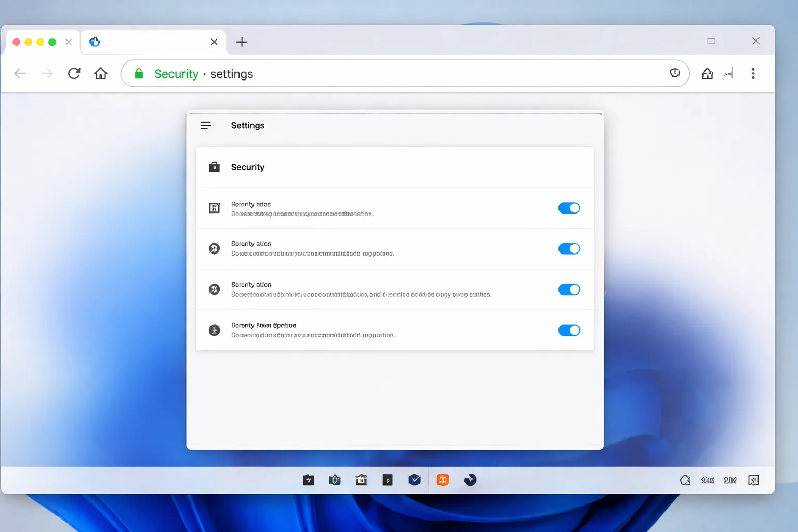This screenshot has height=532, width=798.
Task: Open the orange app icon in the taskbar
Action: pos(443,480)
